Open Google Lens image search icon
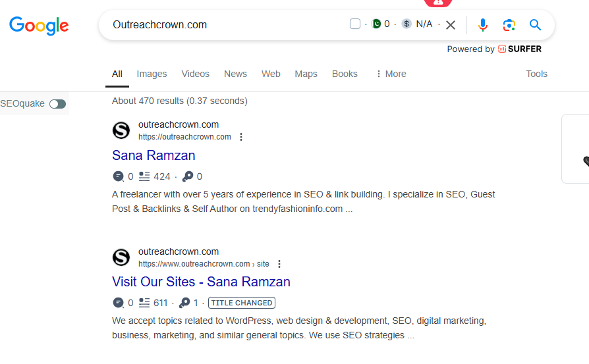 click(509, 25)
